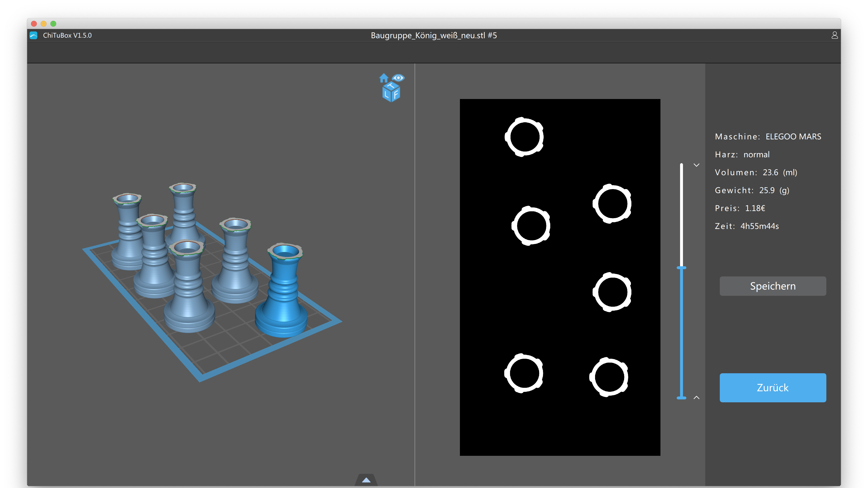Image resolution: width=868 pixels, height=488 pixels.
Task: Select the Front face of view cube
Action: tap(395, 95)
